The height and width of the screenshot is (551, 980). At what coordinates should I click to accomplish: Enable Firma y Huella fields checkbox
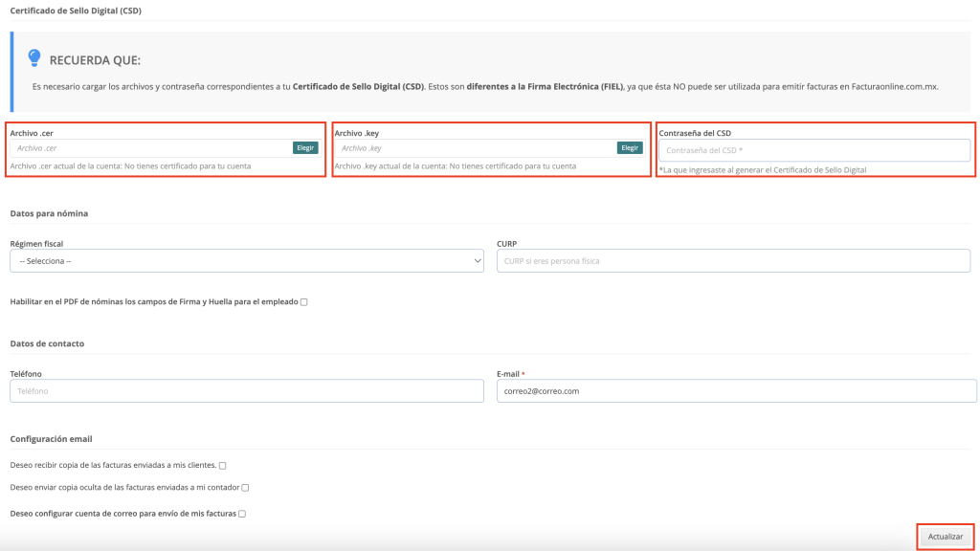click(x=303, y=302)
